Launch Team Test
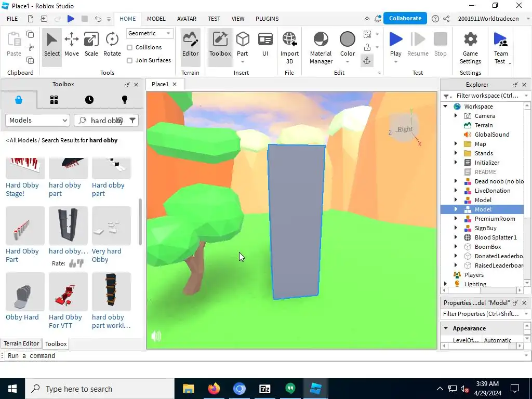This screenshot has width=532, height=399. [500, 47]
